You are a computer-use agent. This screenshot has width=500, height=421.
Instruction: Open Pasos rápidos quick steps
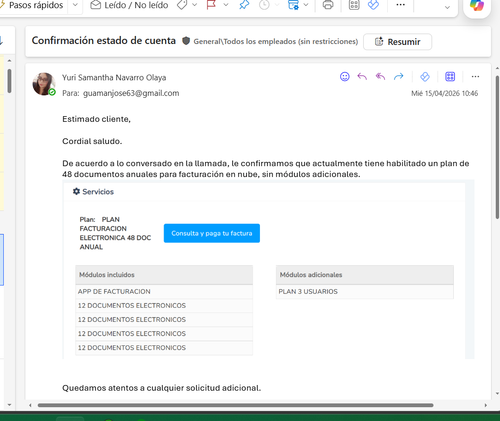pyautogui.click(x=33, y=5)
